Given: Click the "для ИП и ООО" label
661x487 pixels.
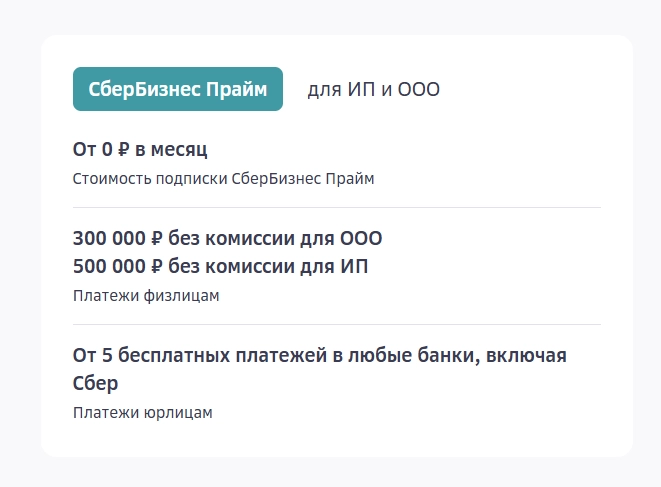Looking at the screenshot, I should (x=373, y=90).
